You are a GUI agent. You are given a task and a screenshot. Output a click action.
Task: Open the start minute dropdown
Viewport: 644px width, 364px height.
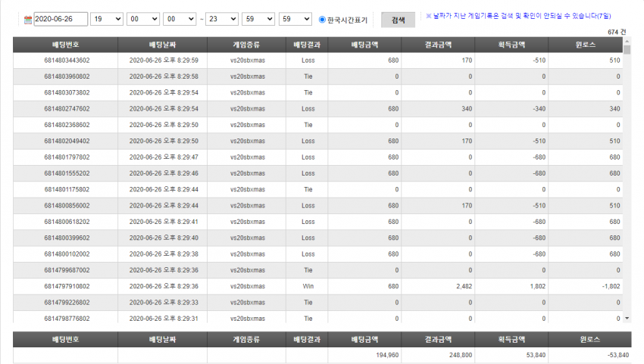coord(143,19)
